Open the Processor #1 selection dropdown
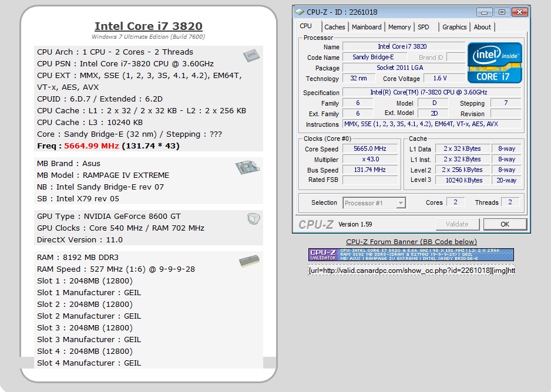 (x=374, y=203)
